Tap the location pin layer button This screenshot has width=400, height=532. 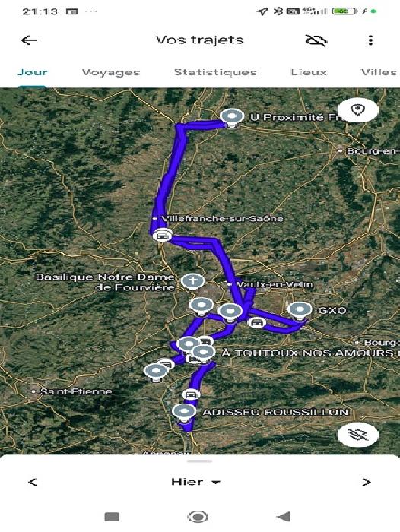click(x=358, y=110)
